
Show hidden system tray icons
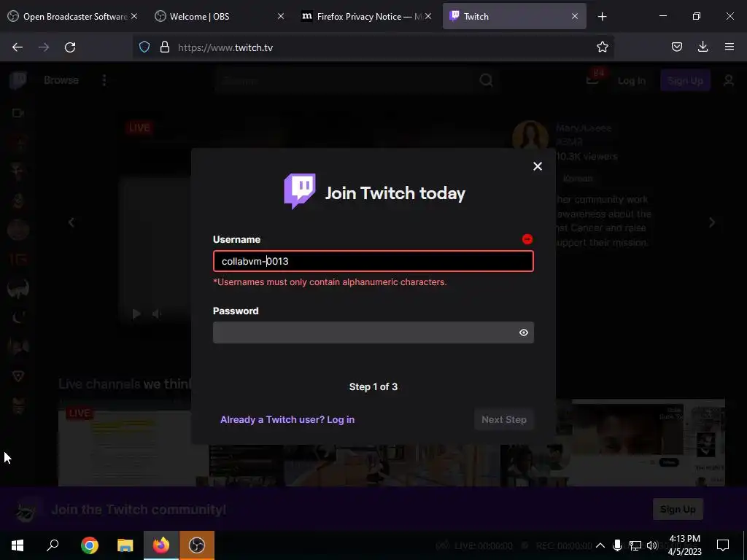click(x=600, y=545)
